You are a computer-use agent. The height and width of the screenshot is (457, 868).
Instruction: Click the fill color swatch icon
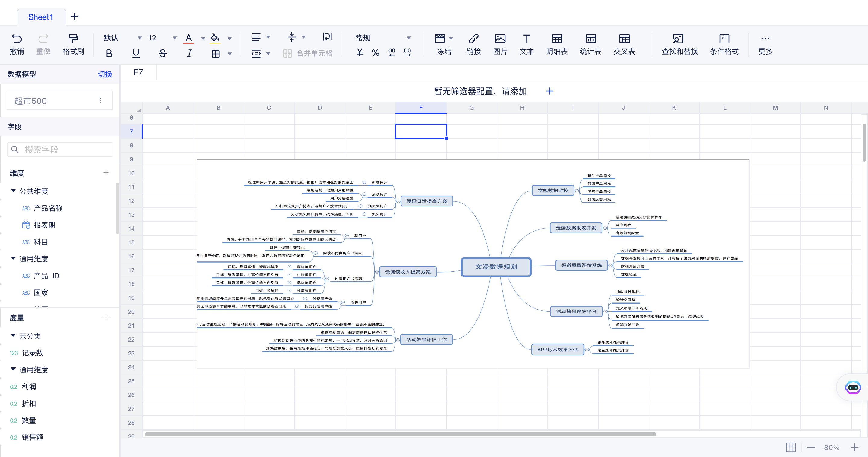click(215, 38)
